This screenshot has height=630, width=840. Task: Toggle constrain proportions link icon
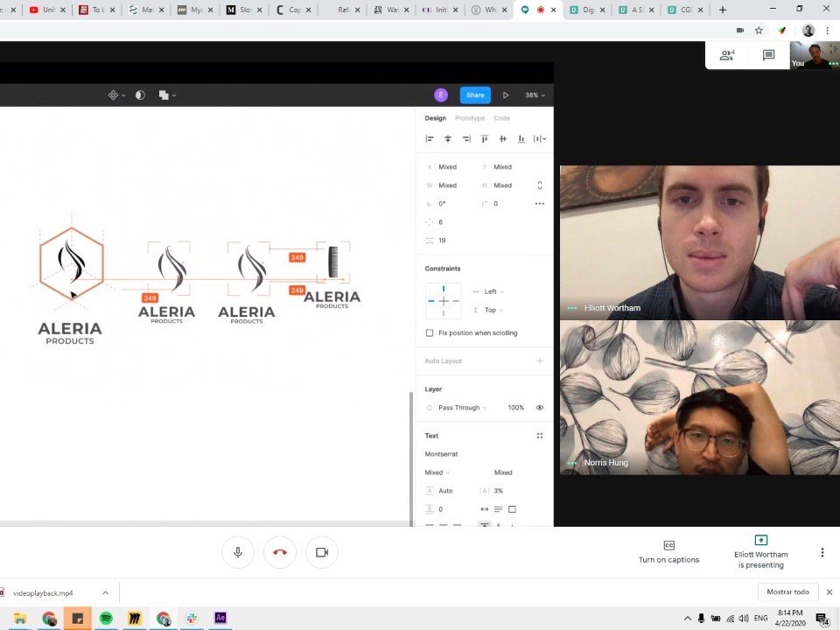(x=540, y=185)
